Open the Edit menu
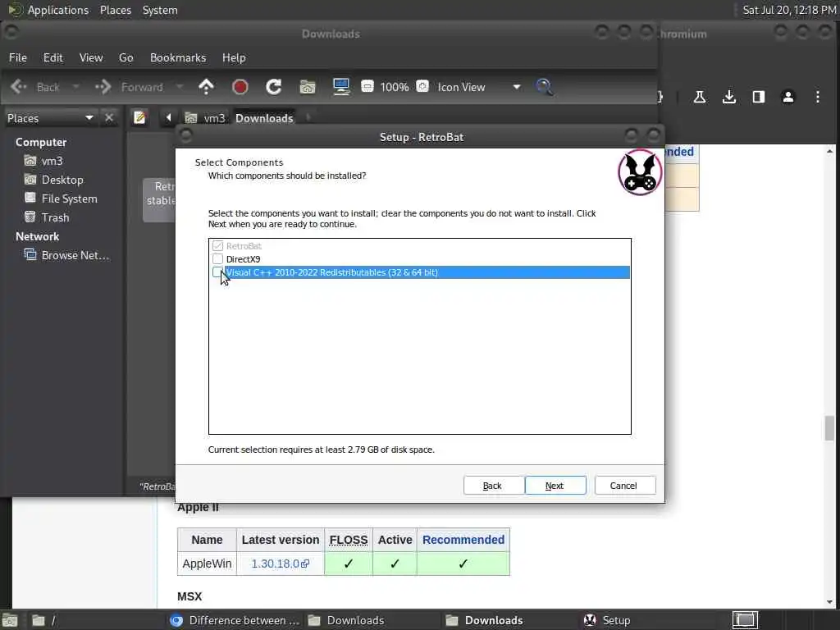 53,57
